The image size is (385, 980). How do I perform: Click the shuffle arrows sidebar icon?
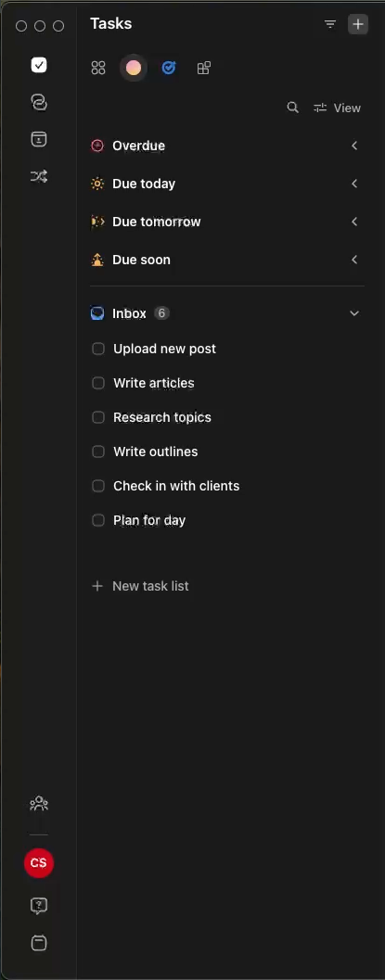coord(39,177)
